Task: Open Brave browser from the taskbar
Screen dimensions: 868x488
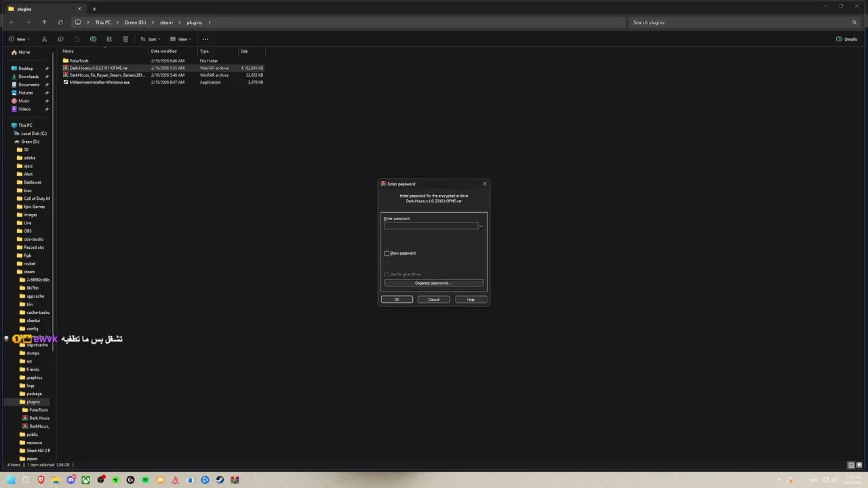Action: click(x=41, y=480)
